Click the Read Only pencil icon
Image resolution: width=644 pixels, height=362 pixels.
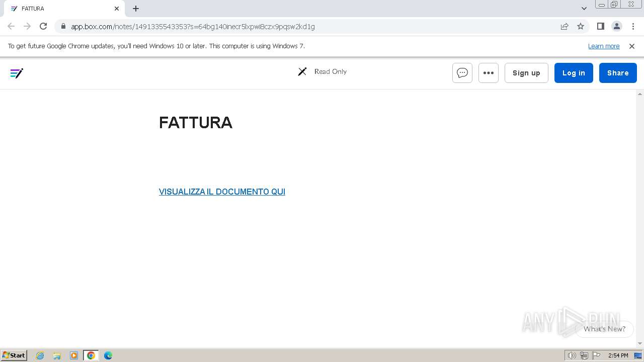click(302, 72)
